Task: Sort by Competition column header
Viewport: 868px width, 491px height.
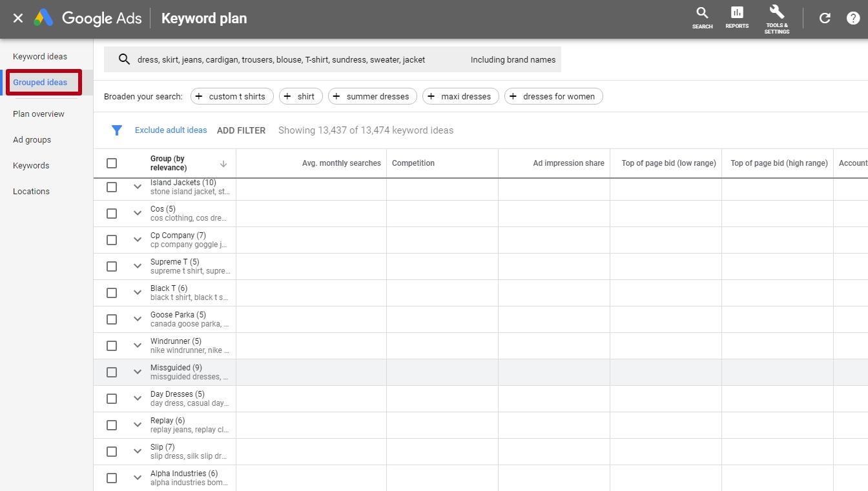Action: click(413, 163)
